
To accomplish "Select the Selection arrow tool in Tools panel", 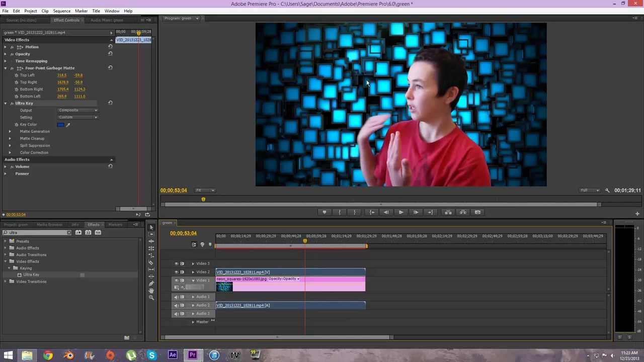I will [151, 227].
